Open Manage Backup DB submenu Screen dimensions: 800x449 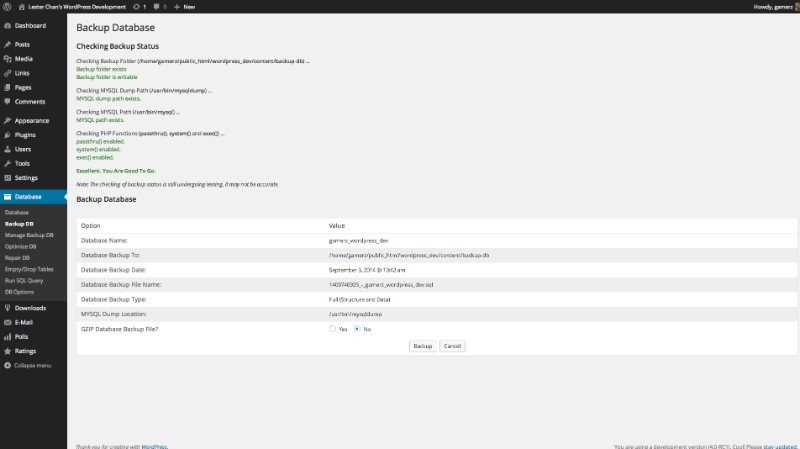pos(29,235)
